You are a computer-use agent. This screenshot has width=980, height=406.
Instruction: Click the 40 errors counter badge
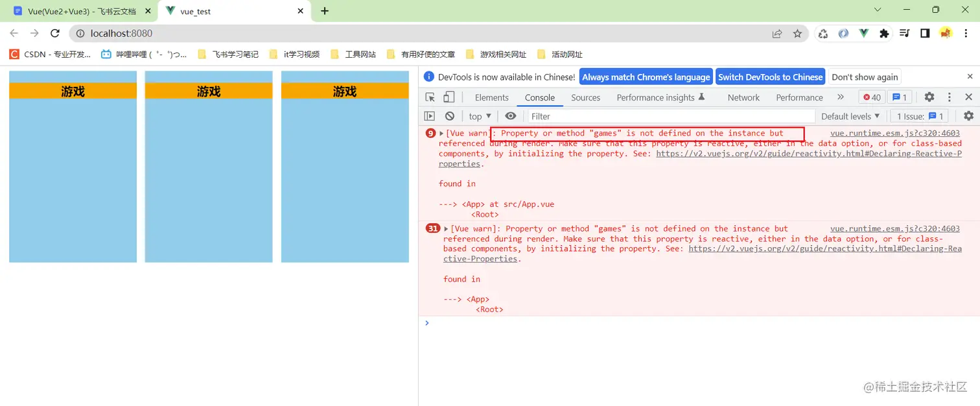[872, 97]
